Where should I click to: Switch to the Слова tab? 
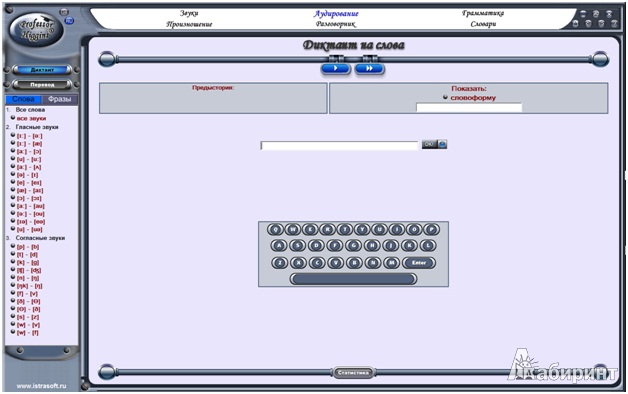(23, 99)
